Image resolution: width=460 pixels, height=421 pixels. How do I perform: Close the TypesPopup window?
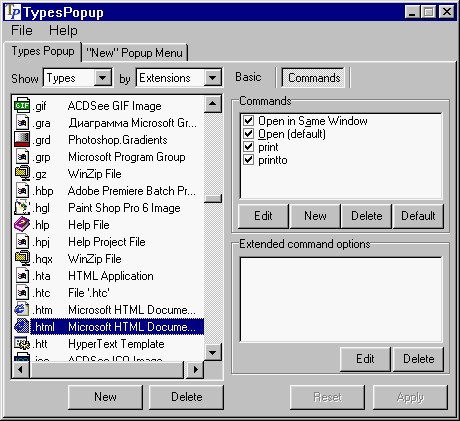point(446,12)
